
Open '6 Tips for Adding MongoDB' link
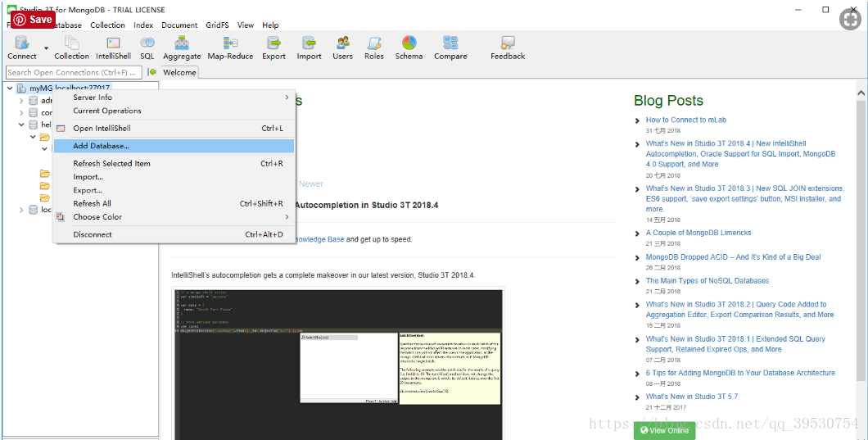pos(740,373)
